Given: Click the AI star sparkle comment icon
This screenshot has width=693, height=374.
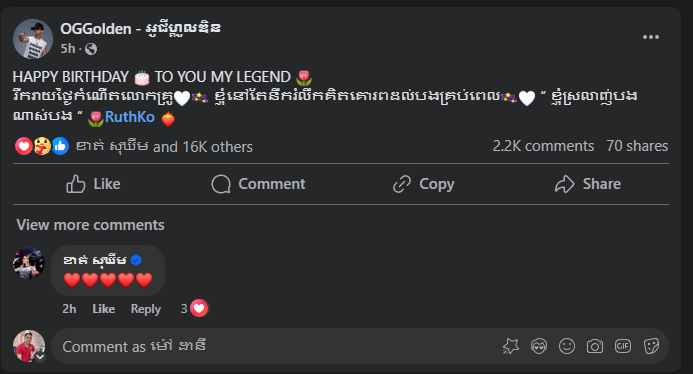Looking at the screenshot, I should point(510,346).
